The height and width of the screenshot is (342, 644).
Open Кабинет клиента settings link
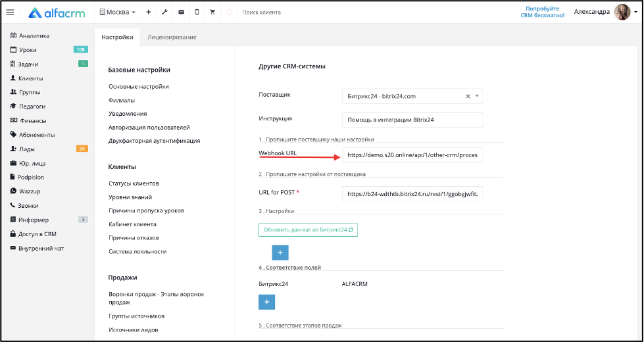tap(132, 224)
